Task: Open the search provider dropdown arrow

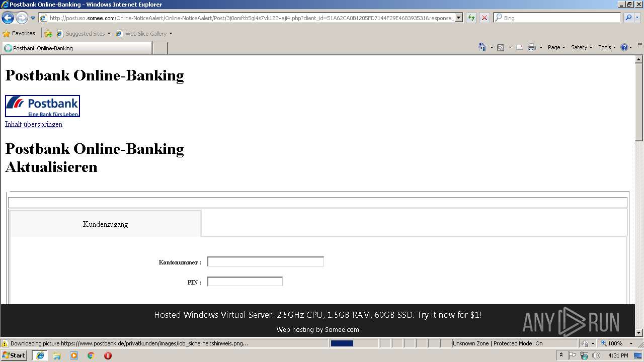Action: pyautogui.click(x=637, y=18)
